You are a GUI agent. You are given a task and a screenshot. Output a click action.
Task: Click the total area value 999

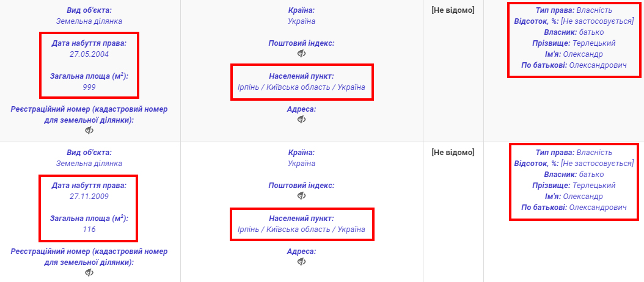89,87
